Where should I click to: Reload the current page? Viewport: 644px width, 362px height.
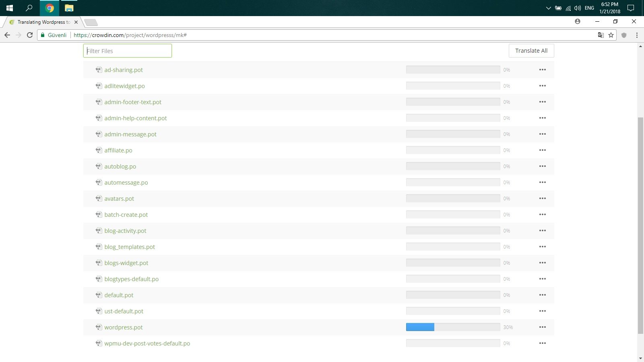click(30, 35)
